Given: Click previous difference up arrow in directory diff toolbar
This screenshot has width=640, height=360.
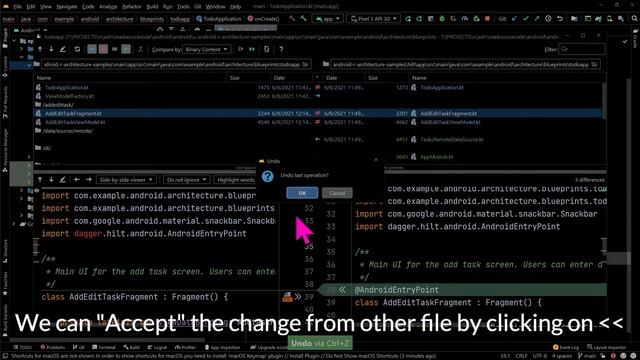Looking at the screenshot, I should (x=40, y=49).
